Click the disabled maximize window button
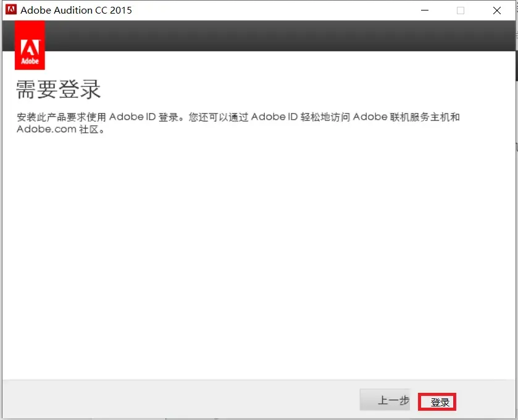Viewport: 518px width, 420px height. [461, 10]
